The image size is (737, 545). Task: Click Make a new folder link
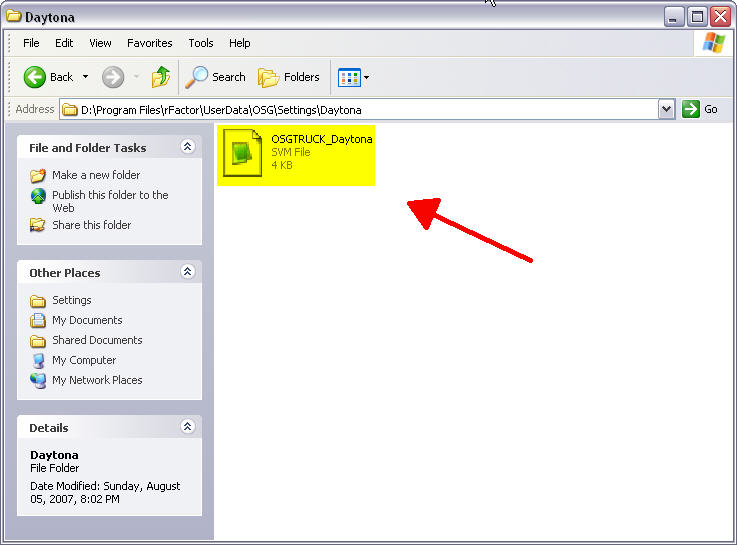pyautogui.click(x=96, y=175)
